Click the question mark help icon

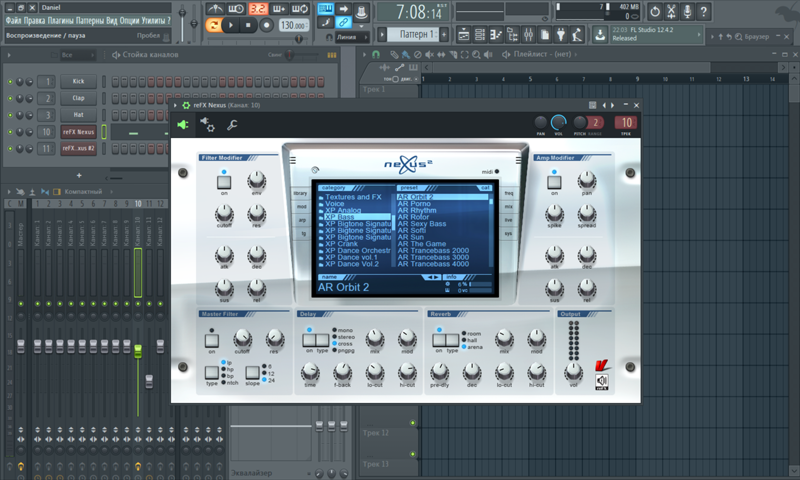click(x=704, y=11)
